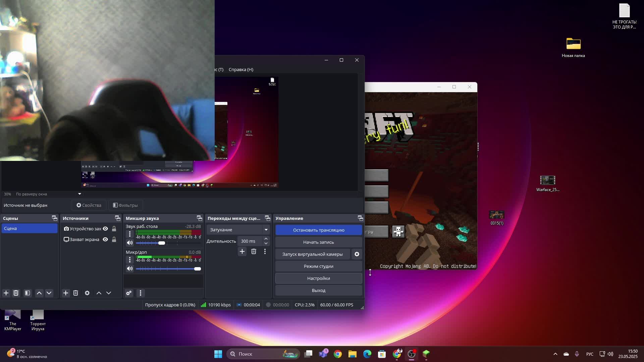The width and height of the screenshot is (644, 362).
Task: Toggle lock on Устройство зах source
Action: click(114, 229)
